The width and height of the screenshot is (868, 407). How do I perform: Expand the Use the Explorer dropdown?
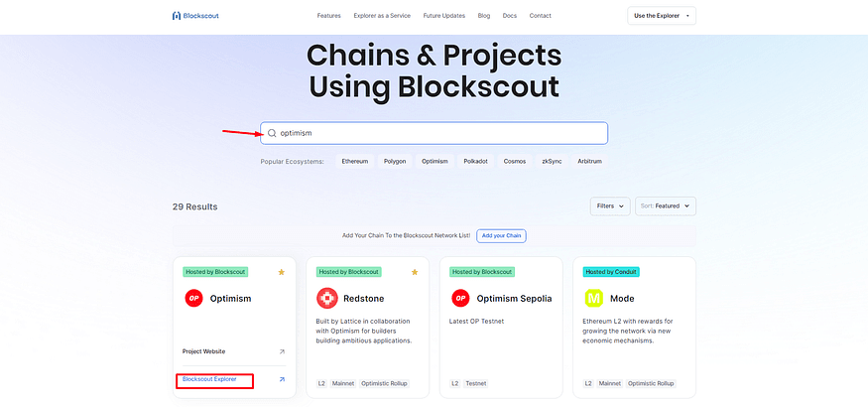pyautogui.click(x=662, y=16)
